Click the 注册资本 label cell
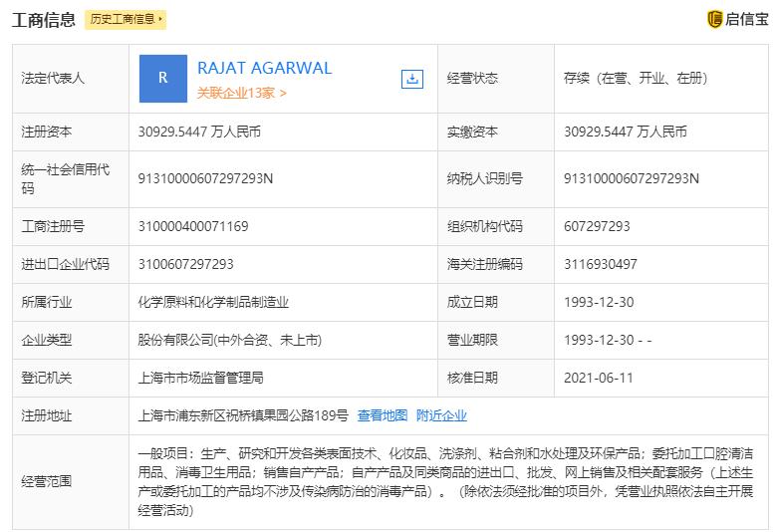This screenshot has height=532, width=775. pyautogui.click(x=71, y=133)
